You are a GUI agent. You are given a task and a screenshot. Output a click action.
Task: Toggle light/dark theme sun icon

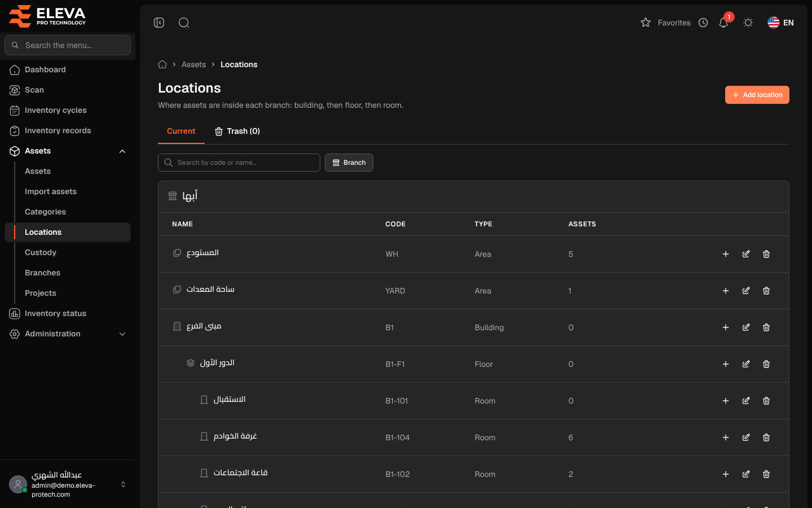tap(748, 23)
